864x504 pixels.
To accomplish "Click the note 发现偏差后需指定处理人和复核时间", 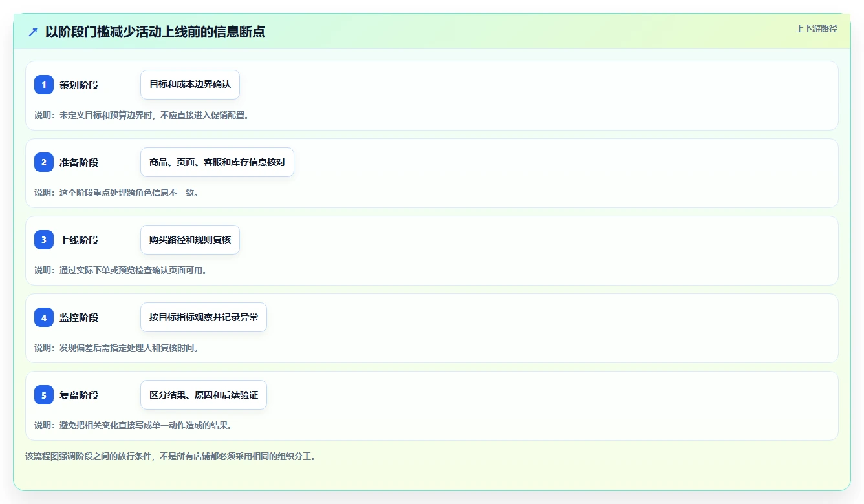I will (116, 348).
